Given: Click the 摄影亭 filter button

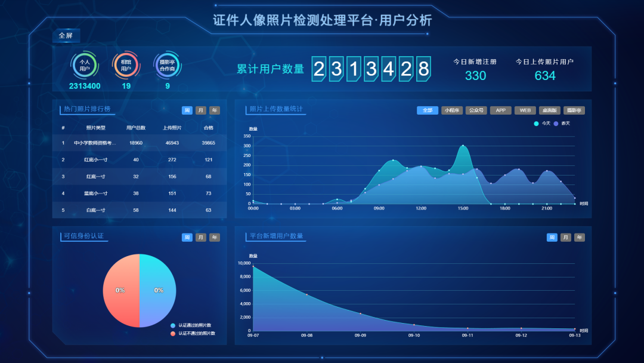Looking at the screenshot, I should (x=574, y=110).
